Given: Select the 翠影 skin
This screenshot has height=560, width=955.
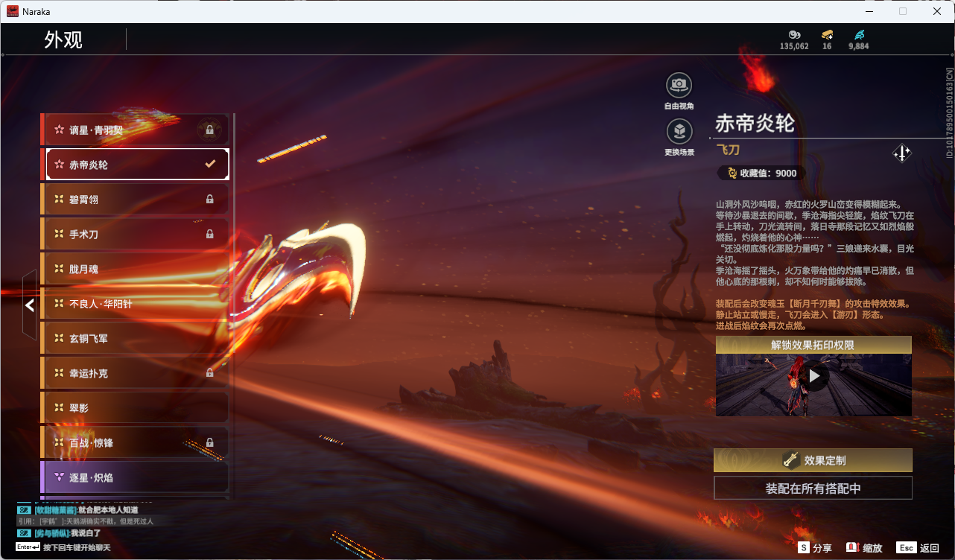Looking at the screenshot, I should [x=135, y=408].
